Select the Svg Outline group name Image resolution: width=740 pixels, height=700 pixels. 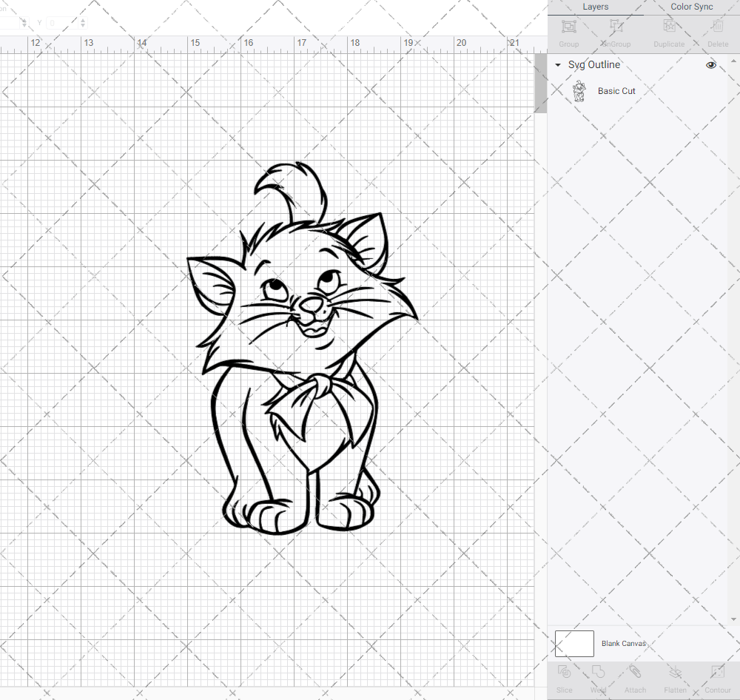593,64
